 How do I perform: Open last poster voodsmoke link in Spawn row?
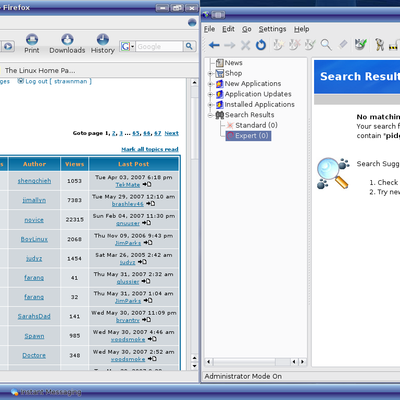pyautogui.click(x=128, y=339)
